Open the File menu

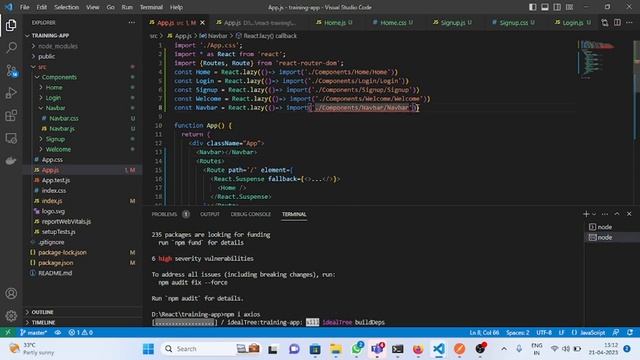(24, 7)
